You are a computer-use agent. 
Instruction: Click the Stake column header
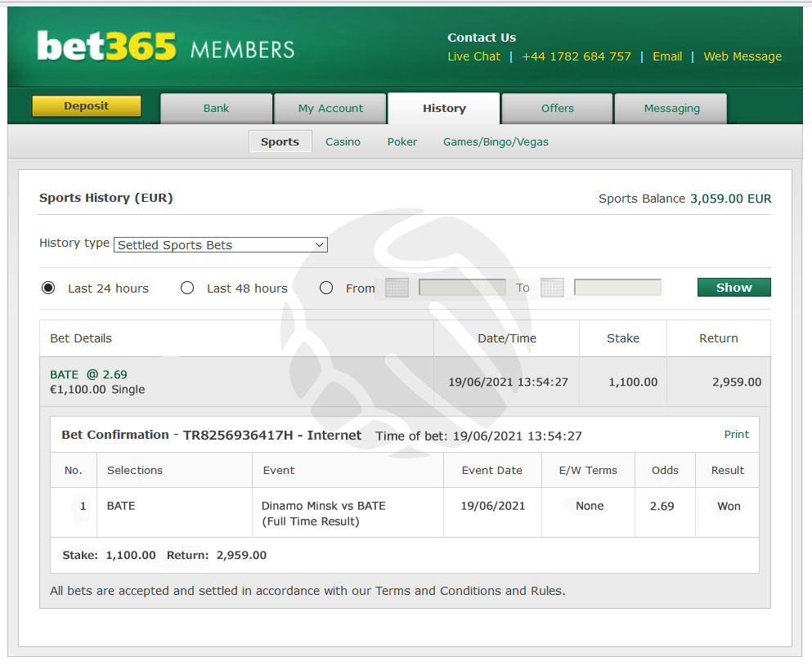[x=623, y=338]
